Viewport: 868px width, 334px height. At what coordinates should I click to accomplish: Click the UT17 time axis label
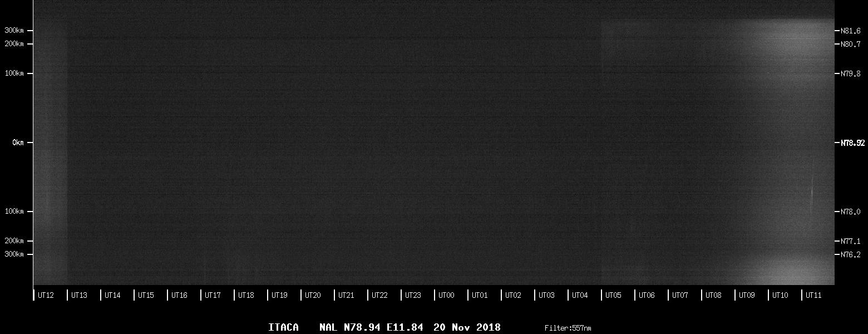click(213, 296)
